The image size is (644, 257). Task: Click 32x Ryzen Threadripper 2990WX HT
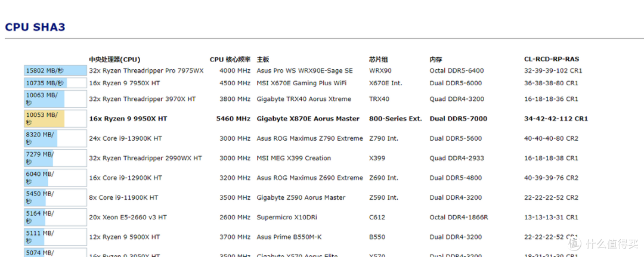(145, 158)
